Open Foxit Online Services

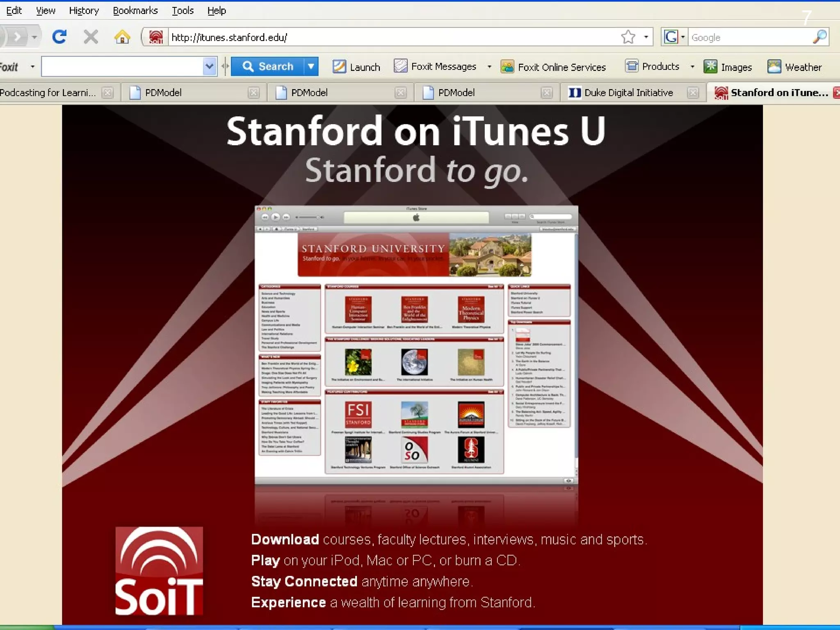[553, 66]
